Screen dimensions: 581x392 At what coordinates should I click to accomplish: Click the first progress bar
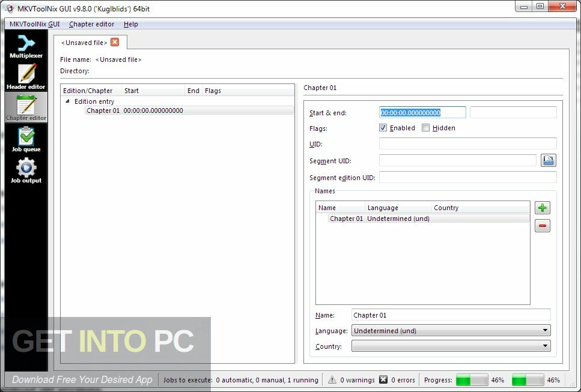(x=472, y=380)
